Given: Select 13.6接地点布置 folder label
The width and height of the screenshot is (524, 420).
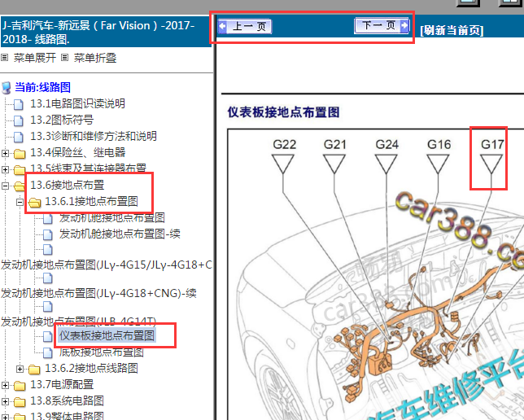Looking at the screenshot, I should (x=68, y=185).
